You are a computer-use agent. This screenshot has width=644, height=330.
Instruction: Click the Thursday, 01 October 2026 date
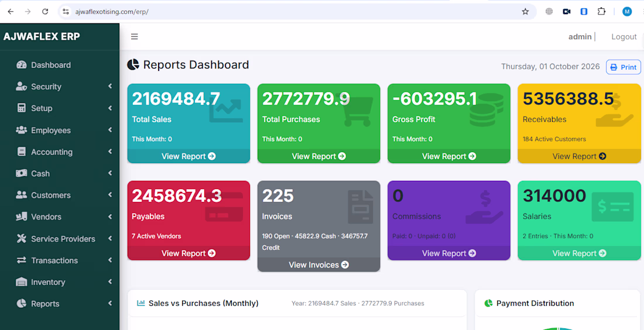coord(550,67)
